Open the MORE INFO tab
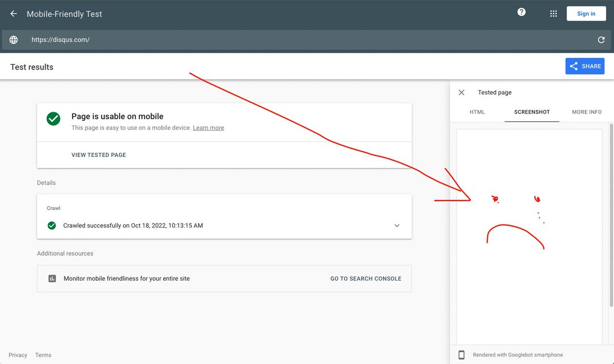 (587, 112)
